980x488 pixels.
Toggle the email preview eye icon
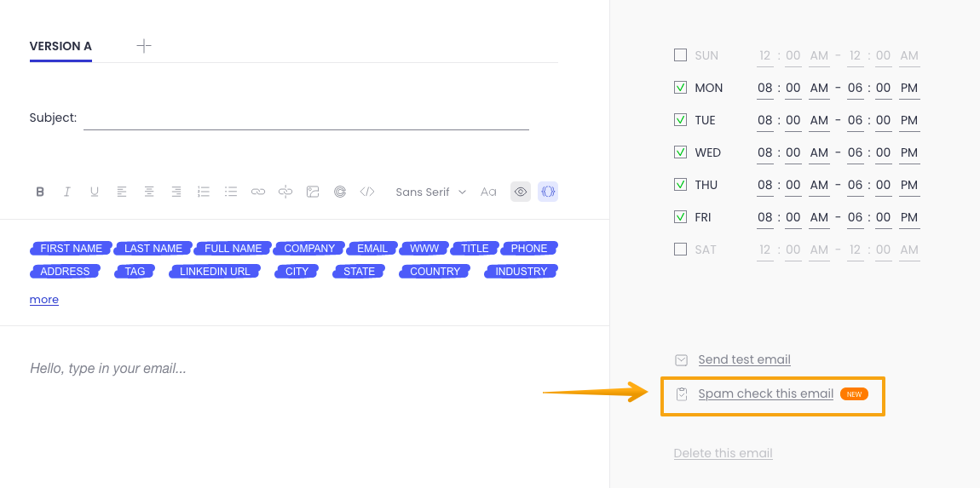[x=521, y=192]
